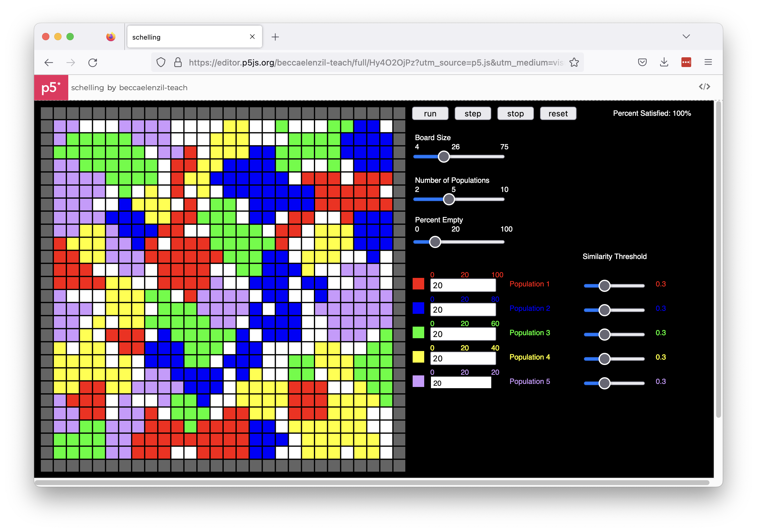Click the Number of Populations label
The image size is (757, 532).
pos(452,180)
